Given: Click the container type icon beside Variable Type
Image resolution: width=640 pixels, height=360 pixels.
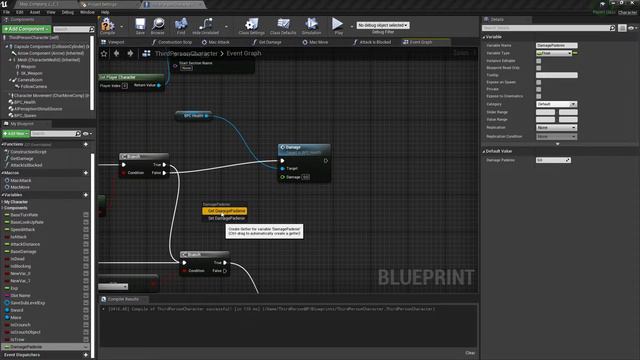Looking at the screenshot, I should [x=576, y=53].
